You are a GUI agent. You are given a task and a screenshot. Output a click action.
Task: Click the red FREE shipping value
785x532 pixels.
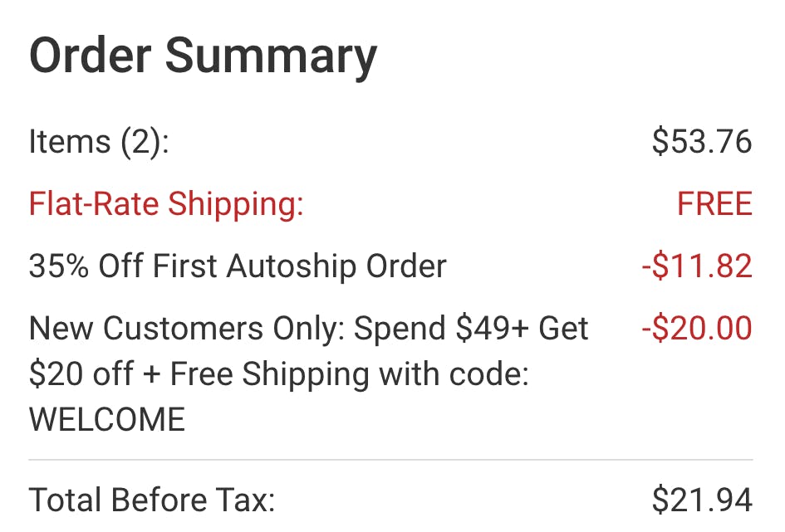714,204
